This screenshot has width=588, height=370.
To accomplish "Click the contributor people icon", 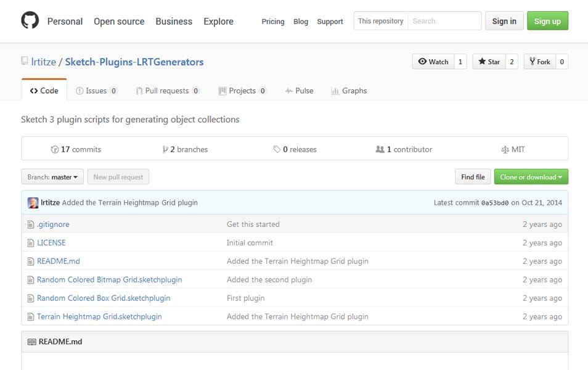I will [380, 149].
